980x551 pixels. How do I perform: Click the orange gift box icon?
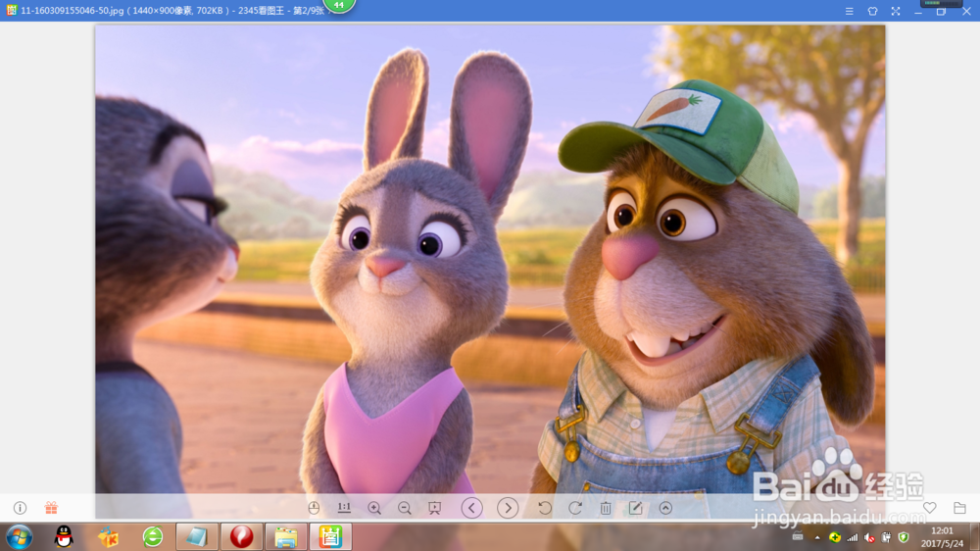(51, 508)
